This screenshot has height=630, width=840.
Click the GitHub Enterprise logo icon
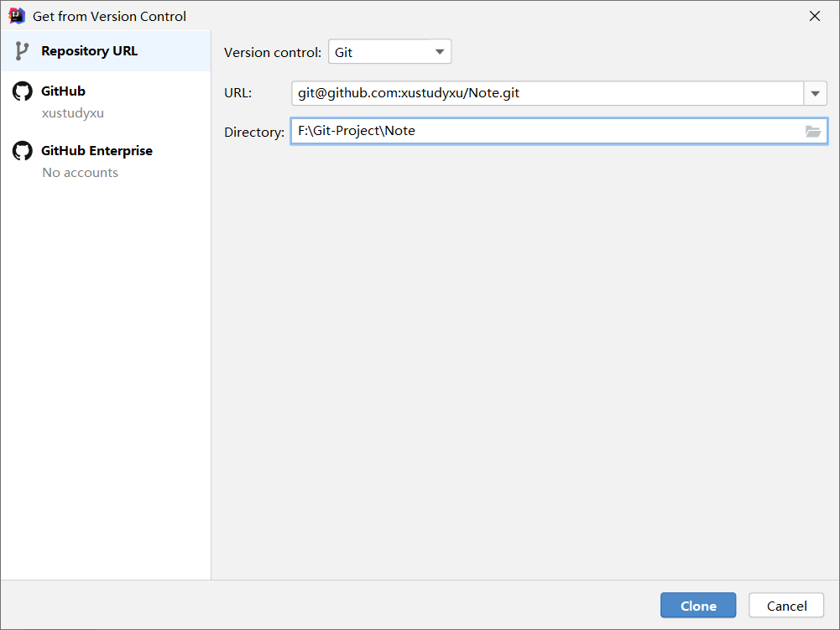(23, 150)
